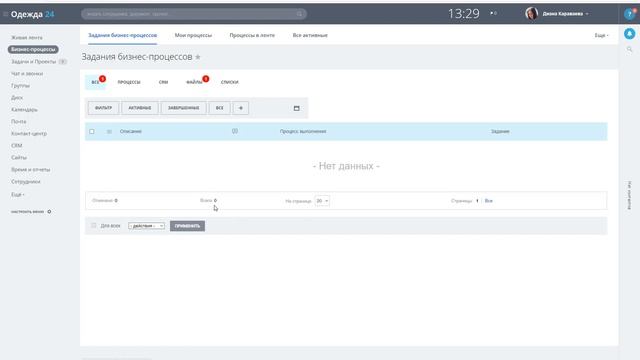640x360 pixels.
Task: Click the right panel search icon
Action: [629, 49]
